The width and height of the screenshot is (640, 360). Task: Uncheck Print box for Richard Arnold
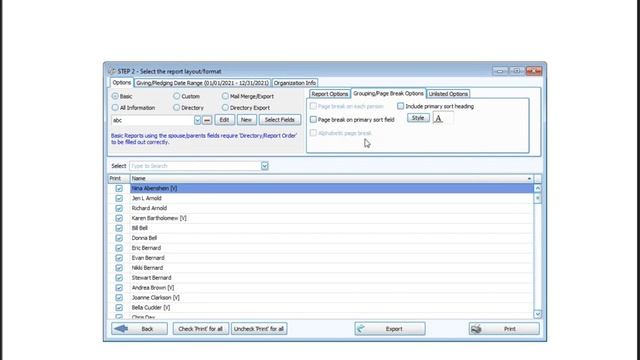[119, 208]
